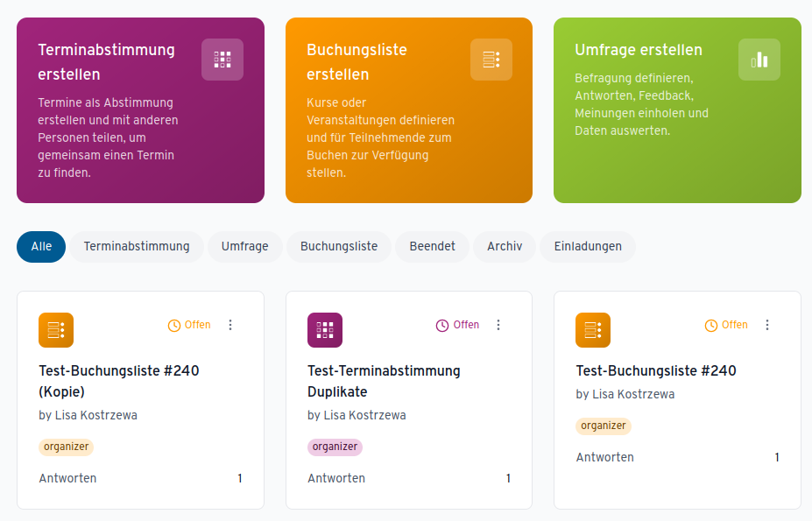Open three-dot menu of Test-Terminabstimmung Duplikate
This screenshot has width=812, height=521.
[x=498, y=325]
